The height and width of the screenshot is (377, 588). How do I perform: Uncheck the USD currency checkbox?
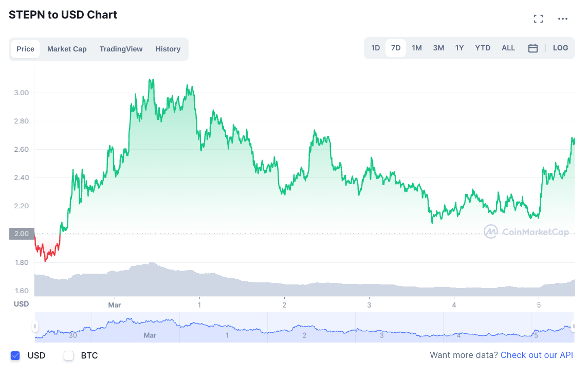[x=15, y=355]
